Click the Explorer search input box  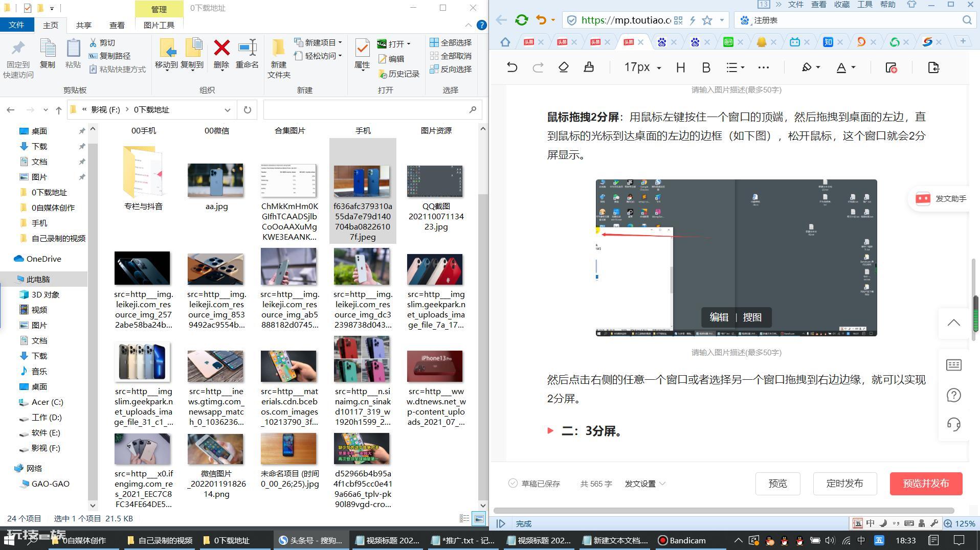point(373,110)
